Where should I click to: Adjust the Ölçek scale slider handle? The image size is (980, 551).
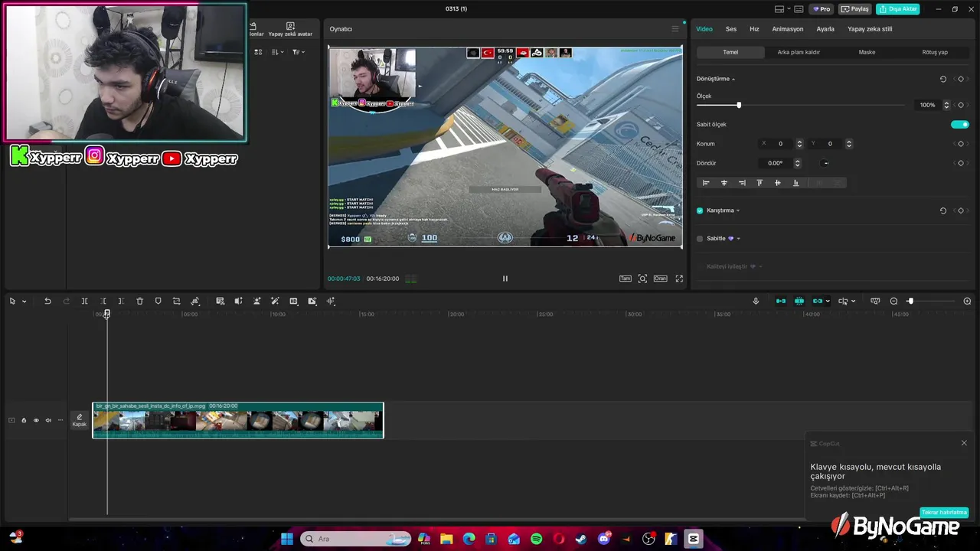[x=739, y=105]
